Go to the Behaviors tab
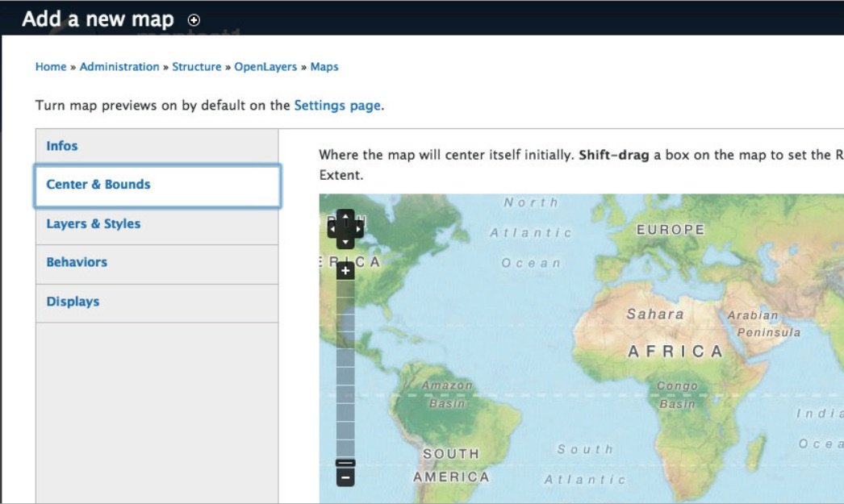The height and width of the screenshot is (504, 844). 77,262
